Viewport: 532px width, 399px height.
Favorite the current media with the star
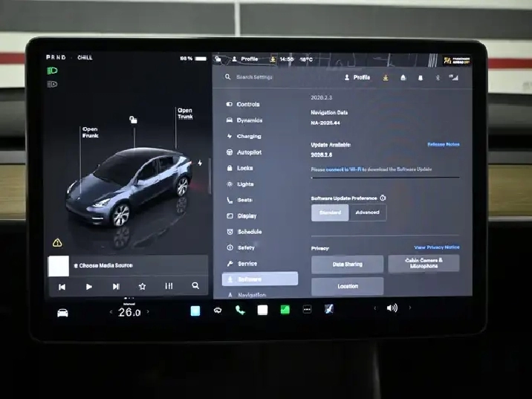pos(142,286)
